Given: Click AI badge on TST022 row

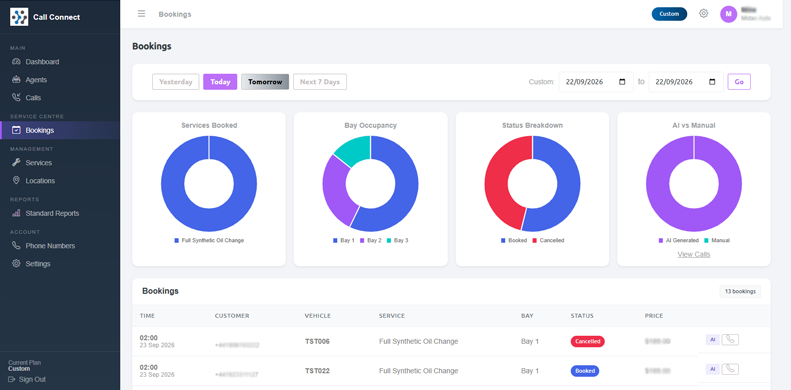Looking at the screenshot, I should (712, 369).
